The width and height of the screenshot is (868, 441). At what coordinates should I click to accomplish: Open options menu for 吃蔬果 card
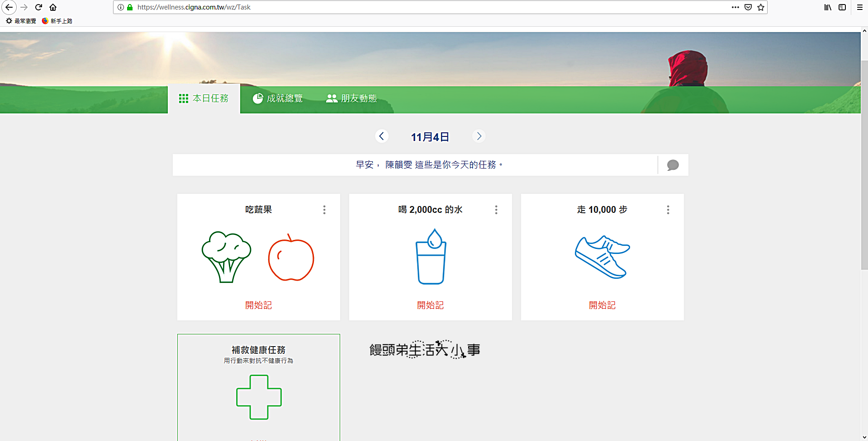point(324,210)
